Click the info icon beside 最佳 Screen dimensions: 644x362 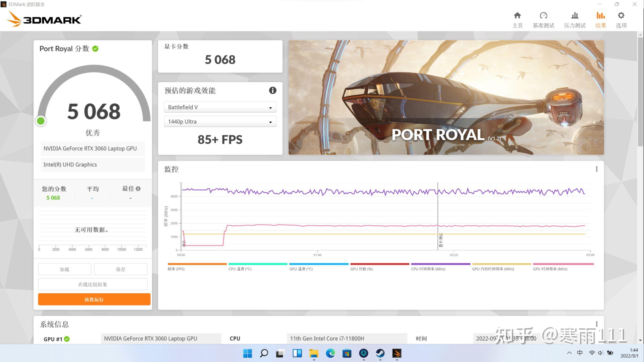coord(138,189)
